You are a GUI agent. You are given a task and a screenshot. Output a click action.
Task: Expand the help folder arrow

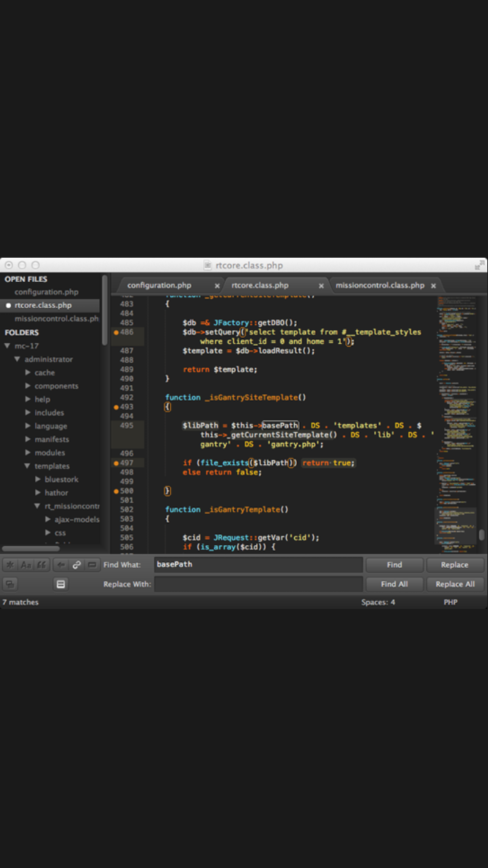pyautogui.click(x=28, y=399)
